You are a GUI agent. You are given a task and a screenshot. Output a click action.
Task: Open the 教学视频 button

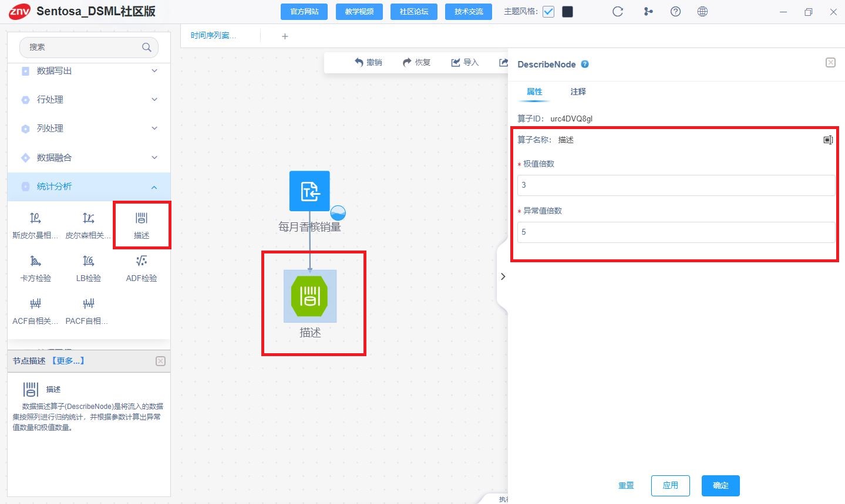[x=359, y=12]
